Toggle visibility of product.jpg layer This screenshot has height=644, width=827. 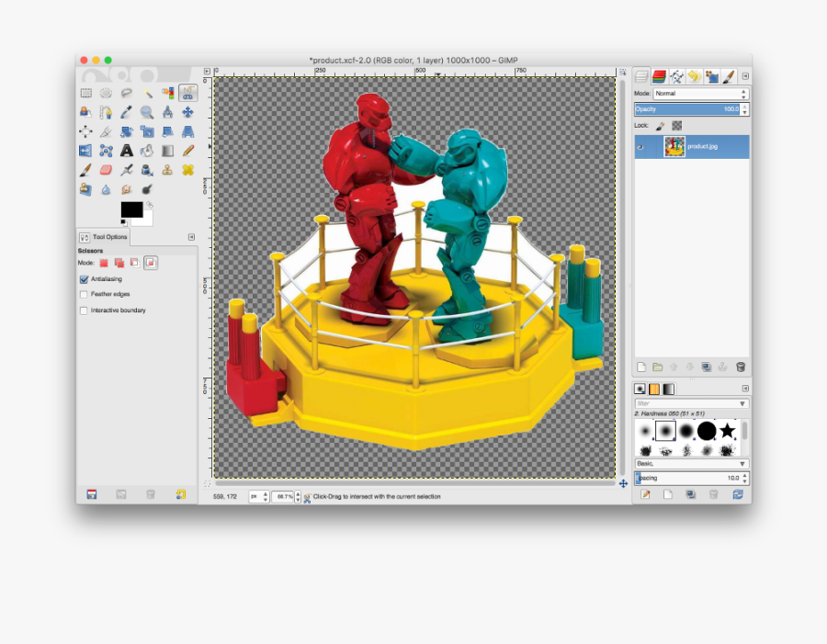tap(641, 147)
